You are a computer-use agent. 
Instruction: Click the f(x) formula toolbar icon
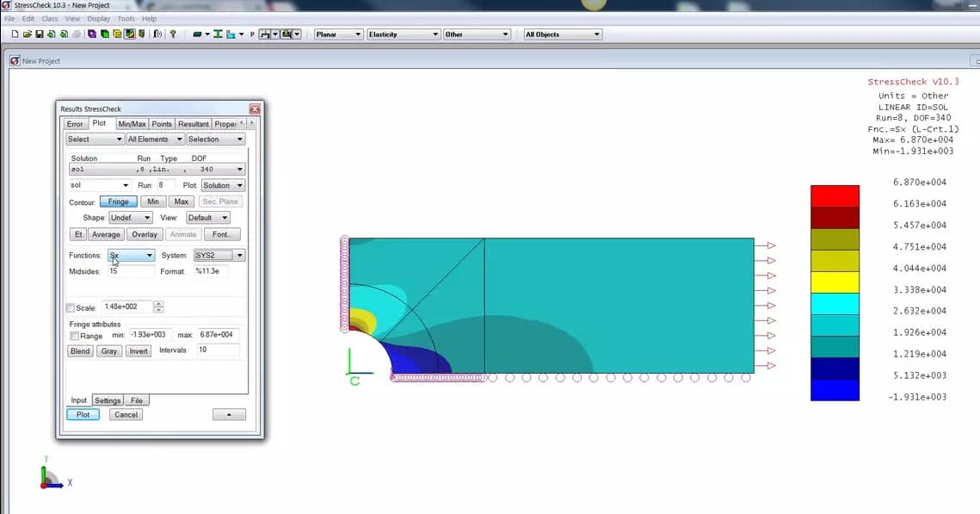tap(157, 34)
